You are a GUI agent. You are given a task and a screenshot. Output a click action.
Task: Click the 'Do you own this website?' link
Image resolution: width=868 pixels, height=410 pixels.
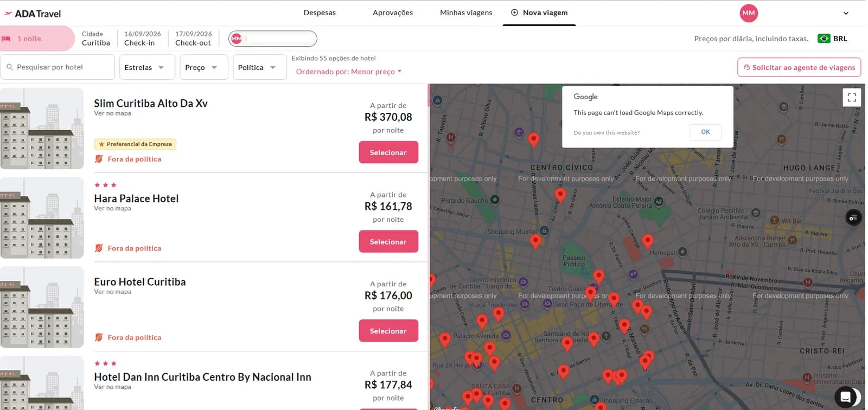pyautogui.click(x=607, y=132)
